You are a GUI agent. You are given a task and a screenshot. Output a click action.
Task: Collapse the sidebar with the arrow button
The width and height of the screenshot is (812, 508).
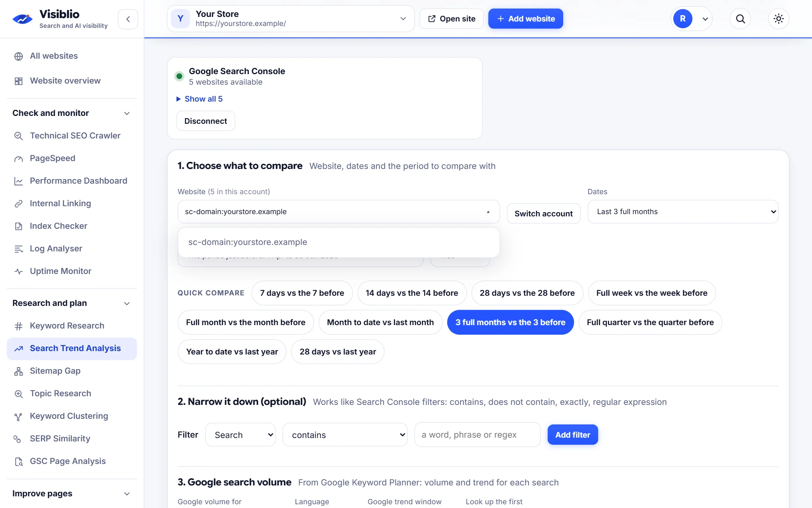point(128,19)
